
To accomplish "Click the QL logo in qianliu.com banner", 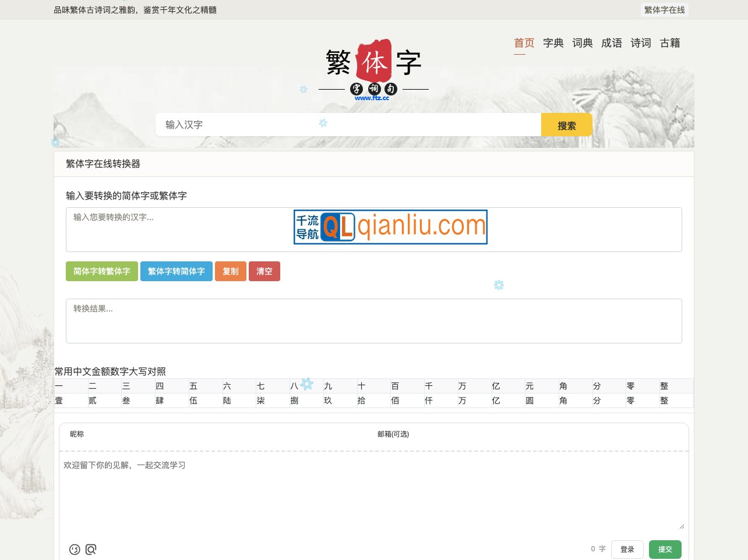I will (337, 227).
